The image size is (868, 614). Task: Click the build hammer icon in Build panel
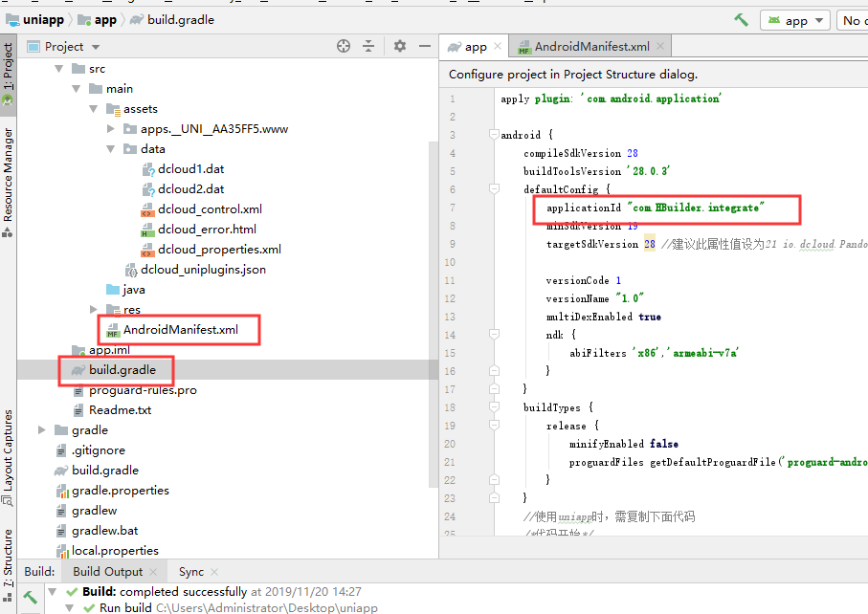[x=30, y=597]
